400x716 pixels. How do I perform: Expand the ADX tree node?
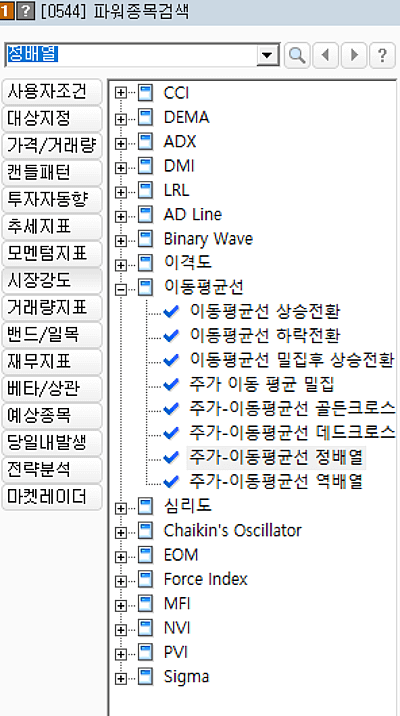121,143
